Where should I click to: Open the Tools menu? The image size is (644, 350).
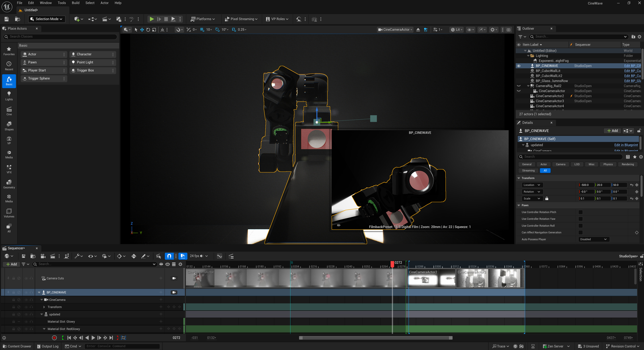62,3
